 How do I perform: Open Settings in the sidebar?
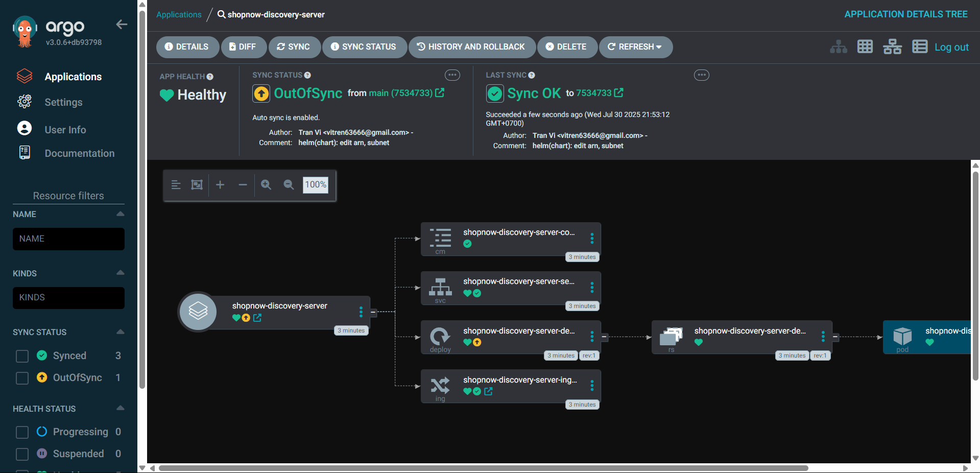(x=63, y=102)
